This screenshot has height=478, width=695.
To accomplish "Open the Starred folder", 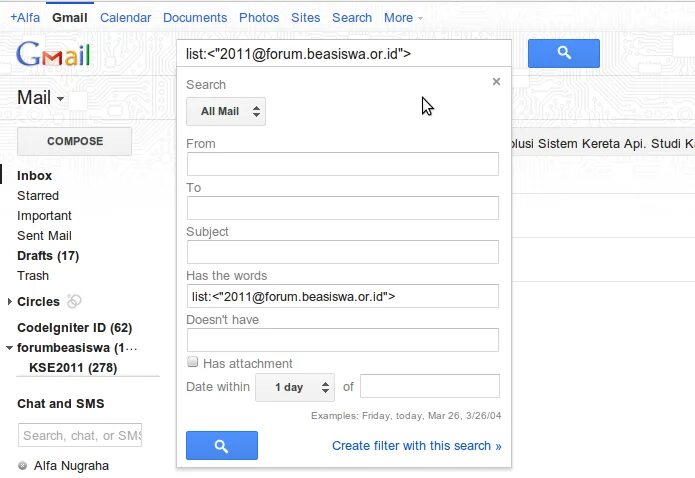I will [x=38, y=196].
